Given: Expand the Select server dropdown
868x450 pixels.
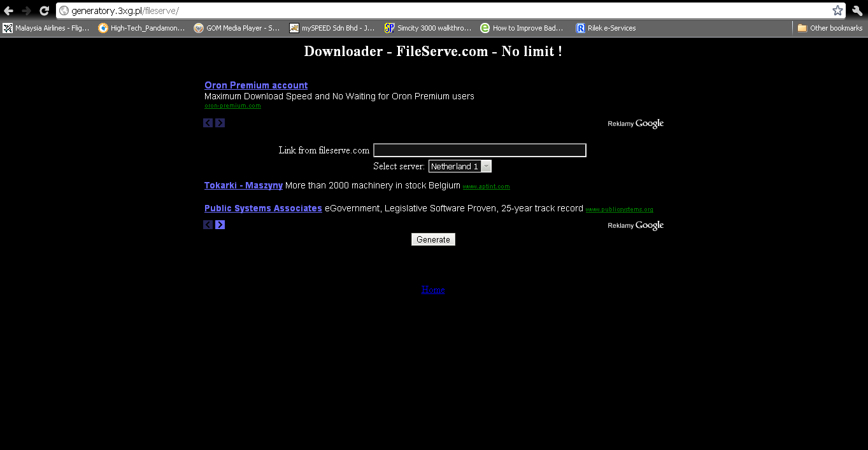Looking at the screenshot, I should pyautogui.click(x=460, y=166).
